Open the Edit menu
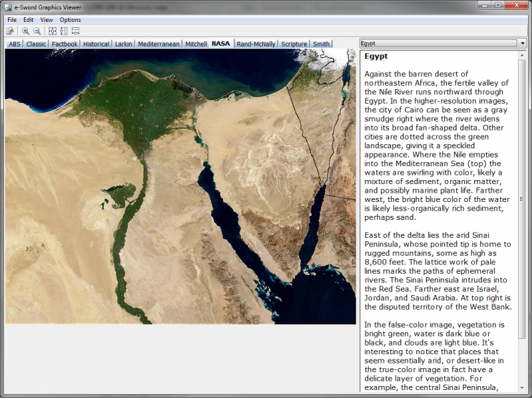This screenshot has width=532, height=398. coord(28,20)
